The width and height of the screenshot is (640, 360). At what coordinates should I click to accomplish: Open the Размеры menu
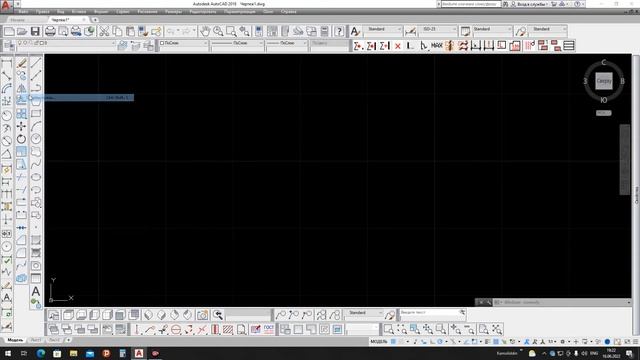coord(173,12)
